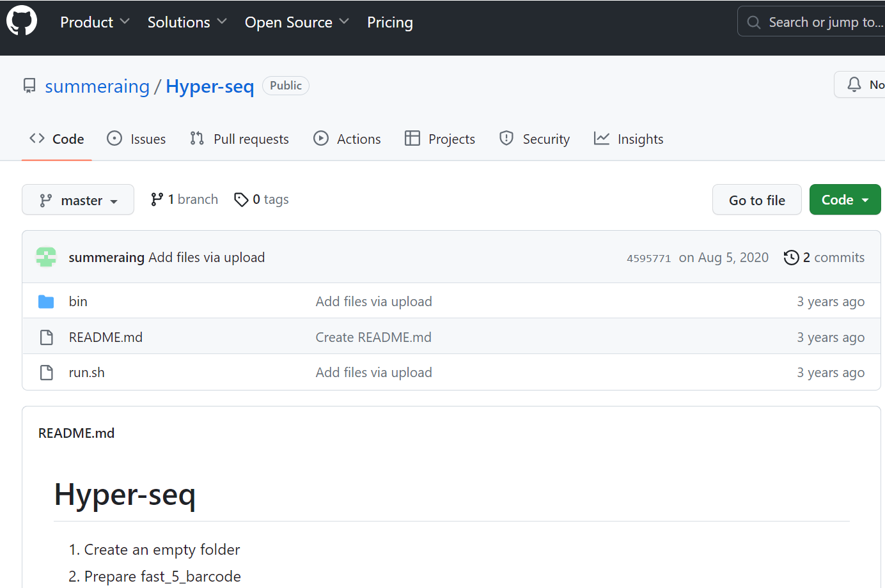This screenshot has width=885, height=588.
Task: View the 0 tags link
Action: point(262,199)
